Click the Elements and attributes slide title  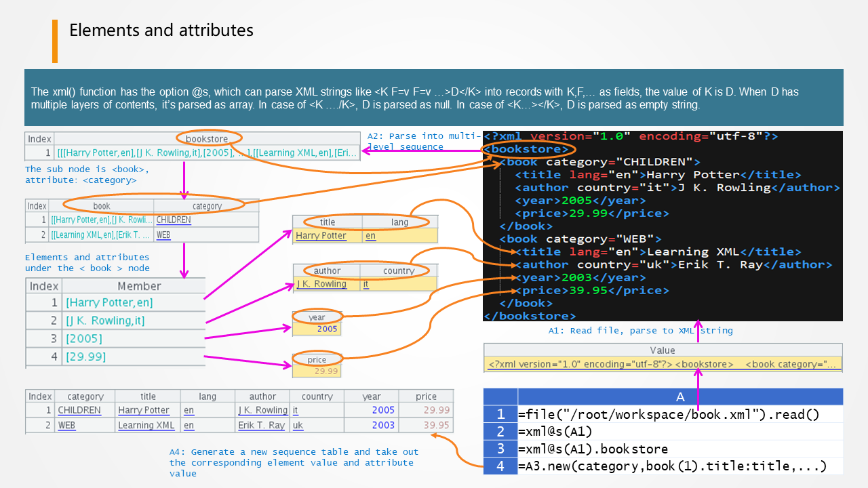pos(161,30)
